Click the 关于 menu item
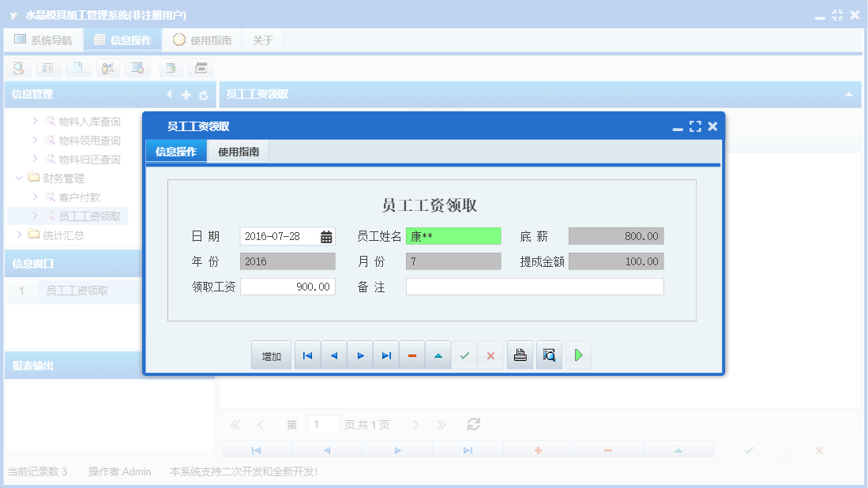 [263, 38]
